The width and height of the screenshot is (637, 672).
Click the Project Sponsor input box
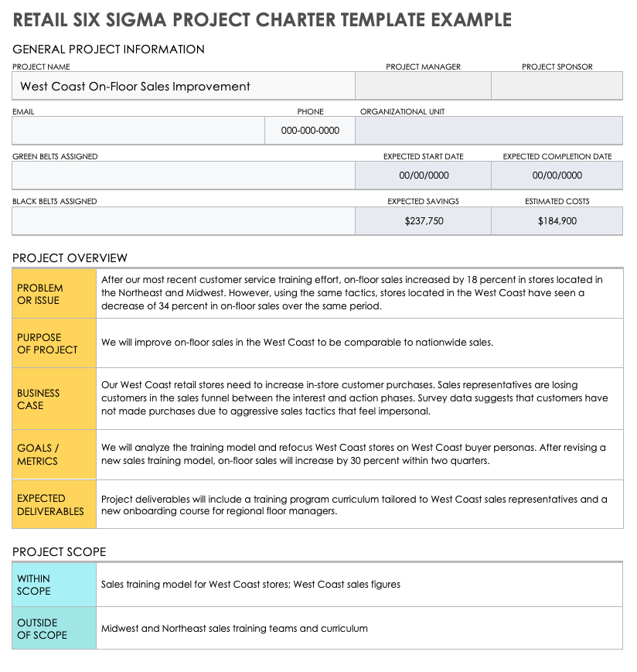point(557,87)
